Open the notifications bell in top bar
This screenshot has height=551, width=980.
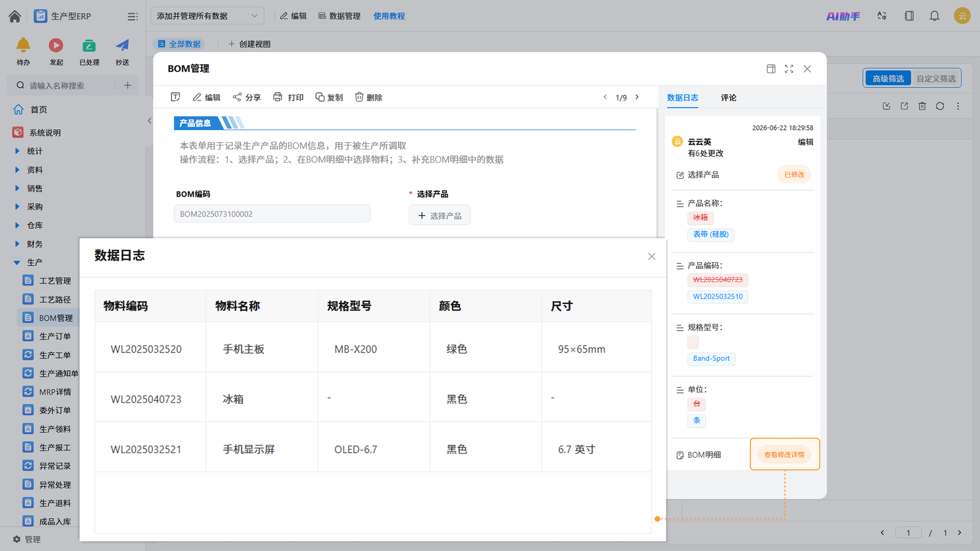(934, 16)
